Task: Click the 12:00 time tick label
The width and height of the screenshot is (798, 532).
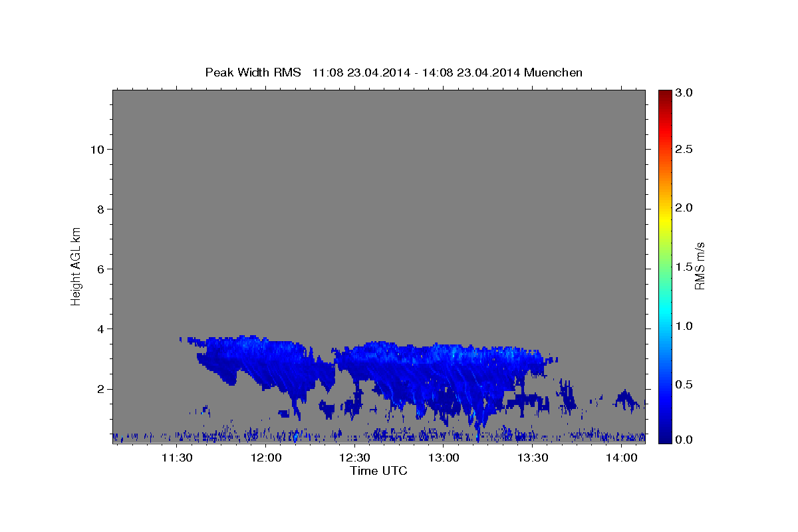Action: pos(266,458)
